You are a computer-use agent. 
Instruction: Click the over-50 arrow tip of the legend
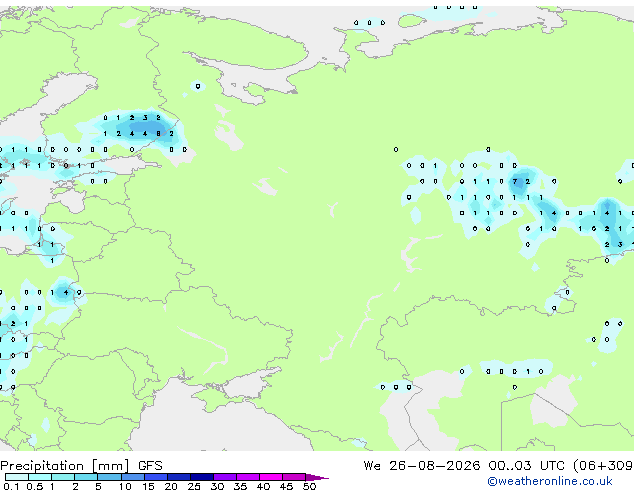coord(317,477)
